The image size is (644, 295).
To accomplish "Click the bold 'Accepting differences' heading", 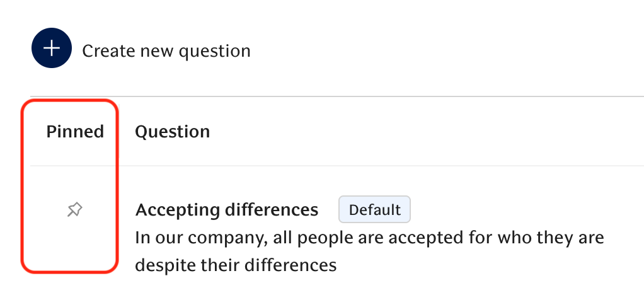I will coord(227,210).
